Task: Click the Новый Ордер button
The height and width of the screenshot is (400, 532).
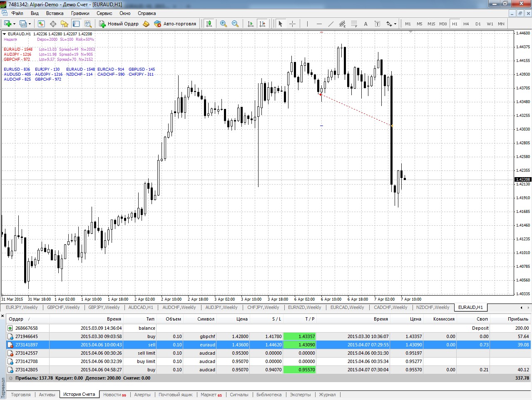Action: (119, 24)
